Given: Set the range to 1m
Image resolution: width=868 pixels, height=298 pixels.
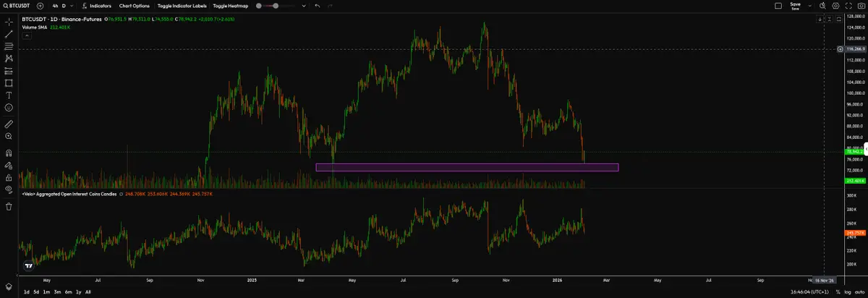Looking at the screenshot, I should point(46,291).
